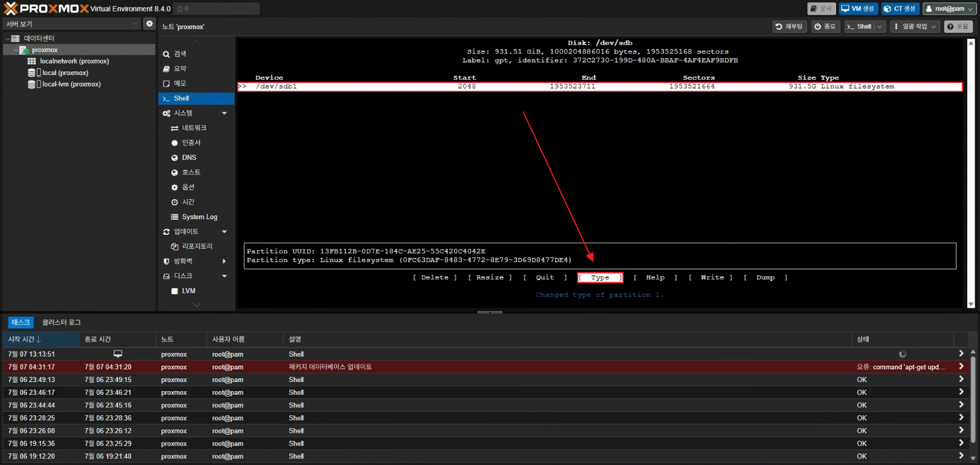Click VM 생성 create button

point(858,8)
